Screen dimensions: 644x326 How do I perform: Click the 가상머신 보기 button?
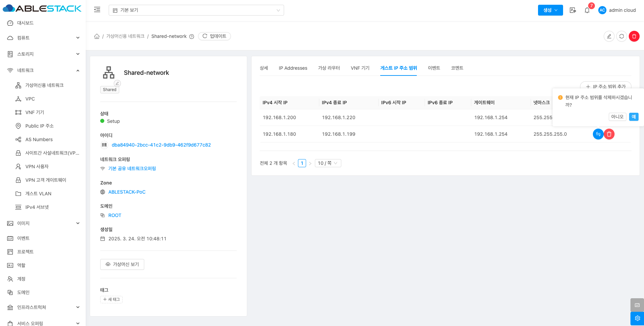(x=122, y=264)
